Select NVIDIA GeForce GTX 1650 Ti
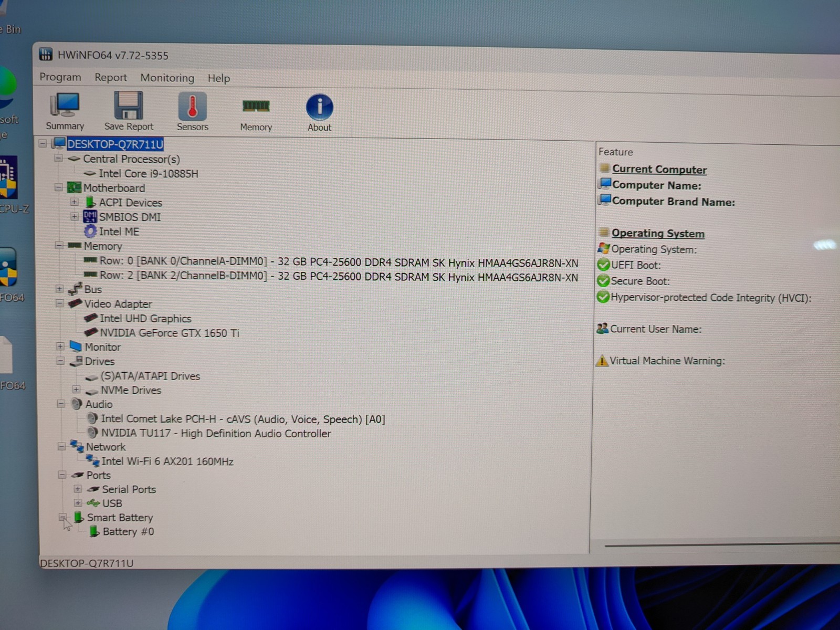840x630 pixels. point(170,332)
